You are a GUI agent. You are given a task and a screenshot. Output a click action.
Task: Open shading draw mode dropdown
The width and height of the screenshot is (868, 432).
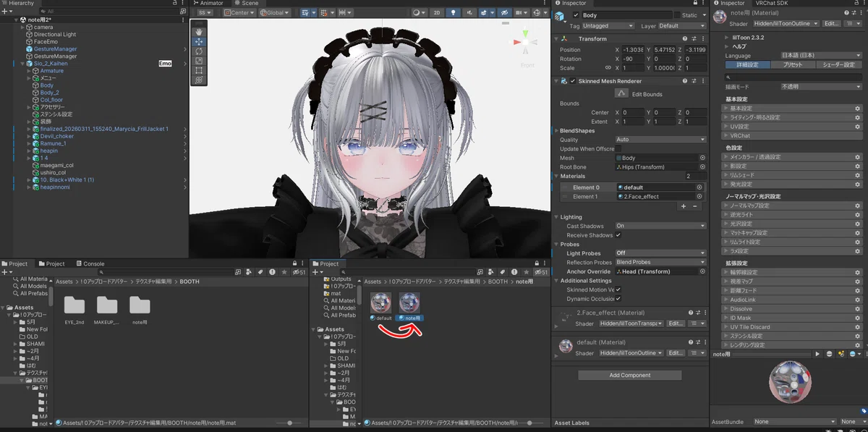pyautogui.click(x=420, y=13)
